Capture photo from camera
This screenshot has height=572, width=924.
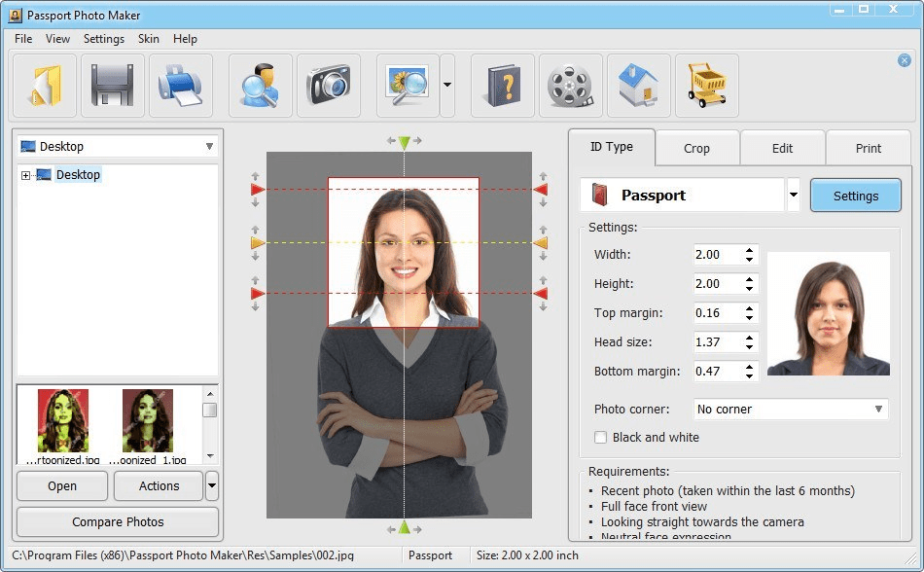click(328, 85)
